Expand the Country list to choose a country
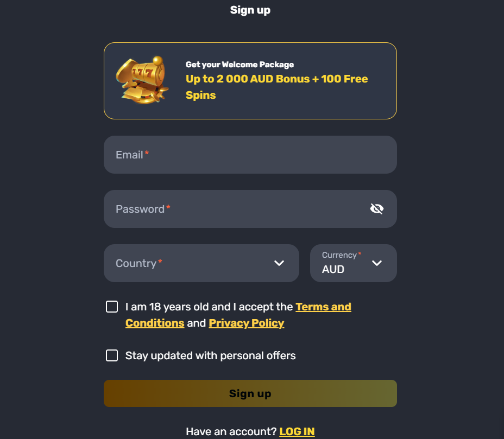The image size is (504, 439). 201,263
